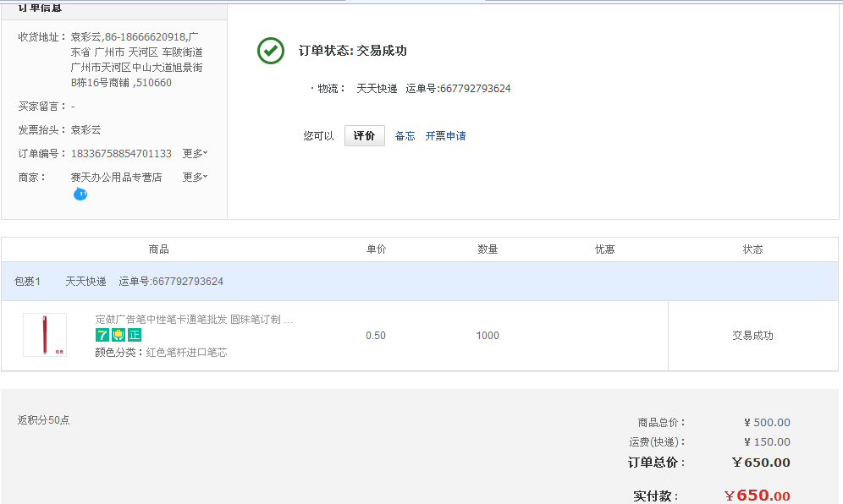843x504 pixels.
Task: Click the middle guarantee badge icon on product
Action: pyautogui.click(x=118, y=335)
